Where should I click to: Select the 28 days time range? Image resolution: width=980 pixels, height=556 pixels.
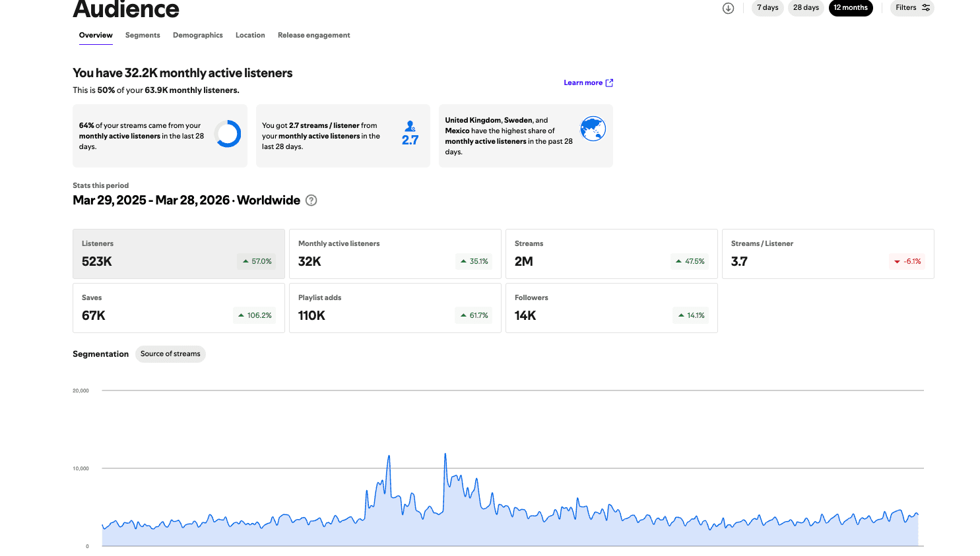[x=806, y=8]
